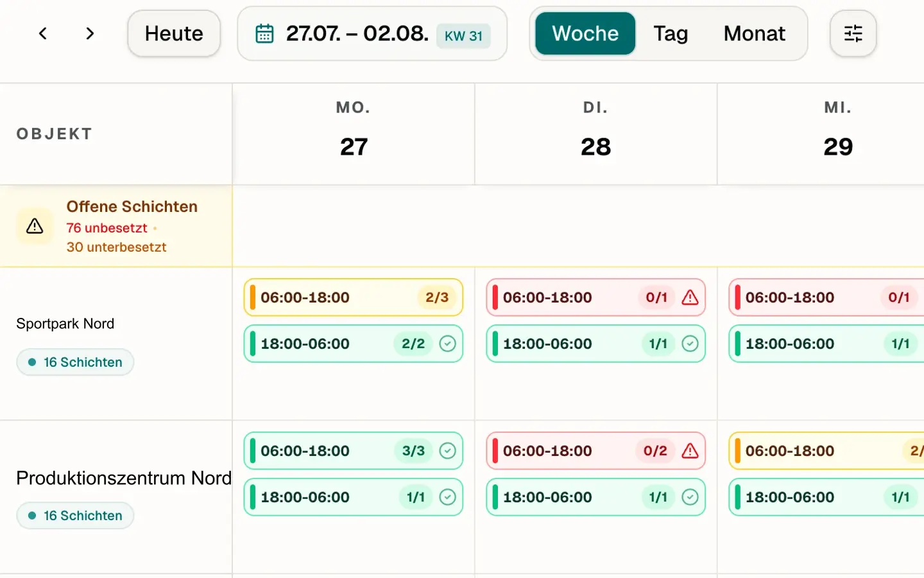This screenshot has height=578, width=924.
Task: Open the date range picker 27.07. – 02.08.
Action: click(x=372, y=33)
